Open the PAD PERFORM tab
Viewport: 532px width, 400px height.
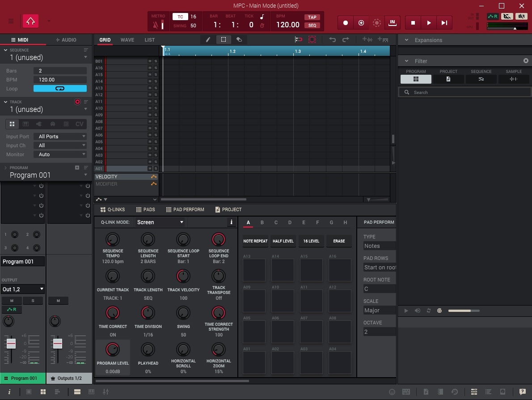(185, 209)
